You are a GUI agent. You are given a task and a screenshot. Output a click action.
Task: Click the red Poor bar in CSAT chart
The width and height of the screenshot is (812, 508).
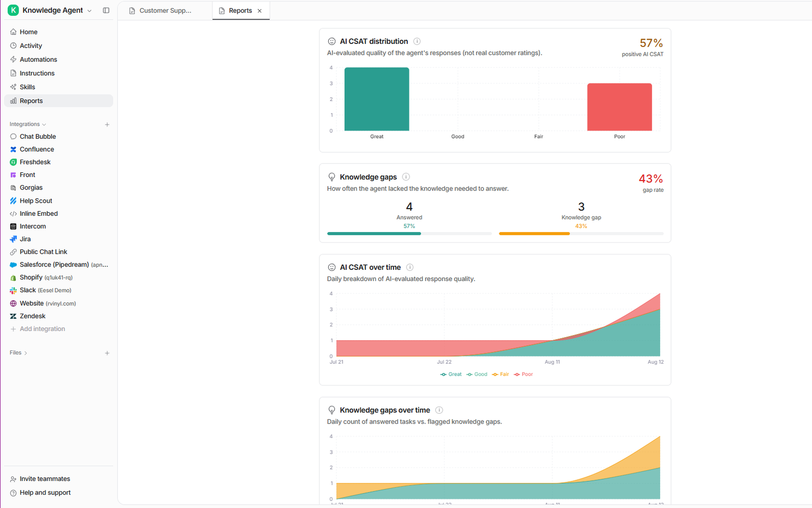click(x=619, y=107)
